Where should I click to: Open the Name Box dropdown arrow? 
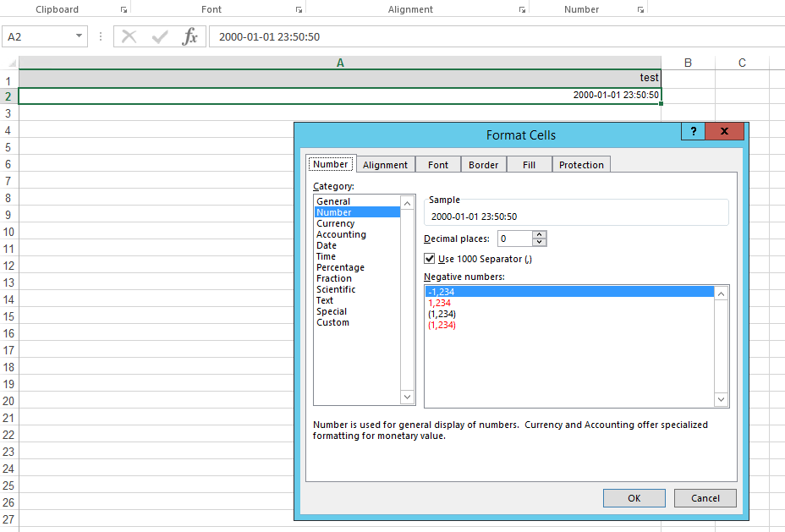click(x=80, y=36)
